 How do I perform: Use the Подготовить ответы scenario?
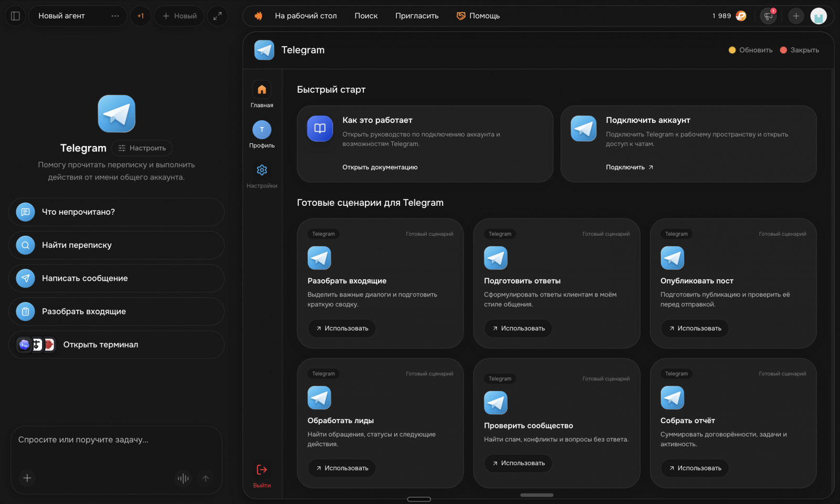(518, 328)
